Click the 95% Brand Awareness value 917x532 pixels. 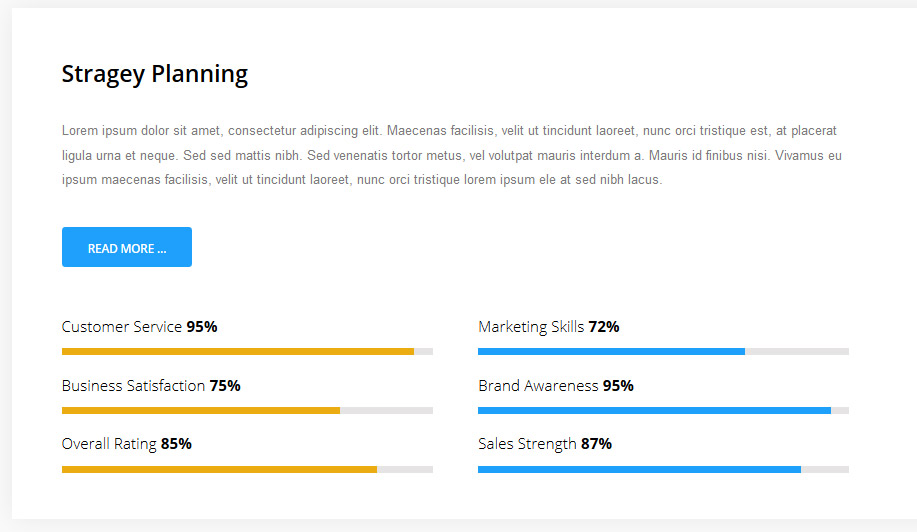pos(618,386)
